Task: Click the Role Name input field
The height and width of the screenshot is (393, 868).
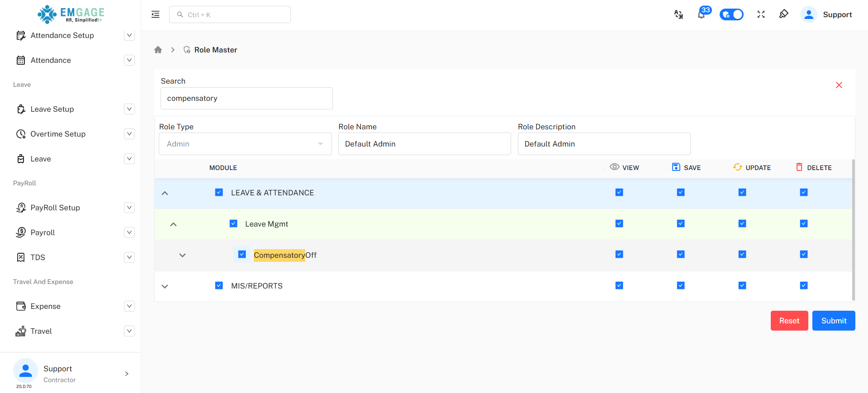Action: [x=424, y=144]
